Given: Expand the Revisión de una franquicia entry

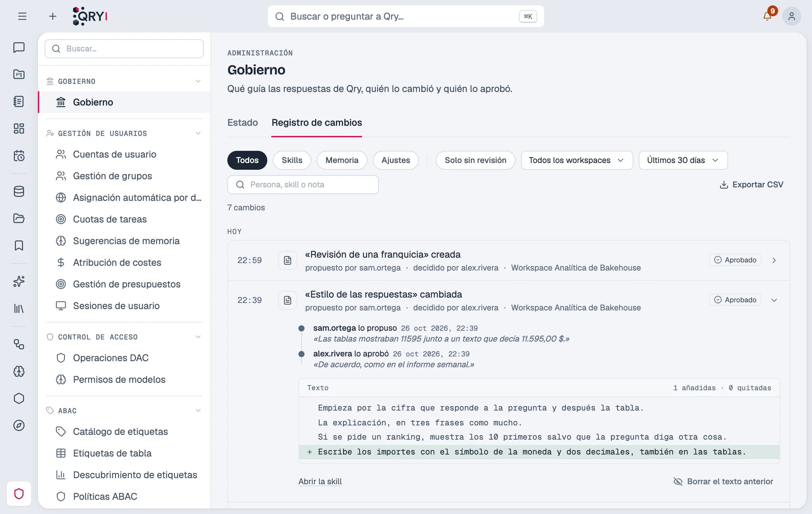Looking at the screenshot, I should (774, 260).
